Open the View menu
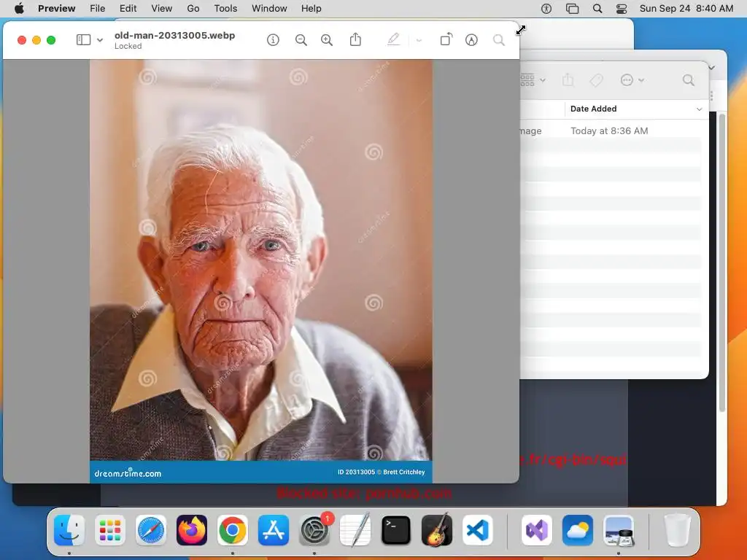The image size is (747, 560). [x=162, y=8]
